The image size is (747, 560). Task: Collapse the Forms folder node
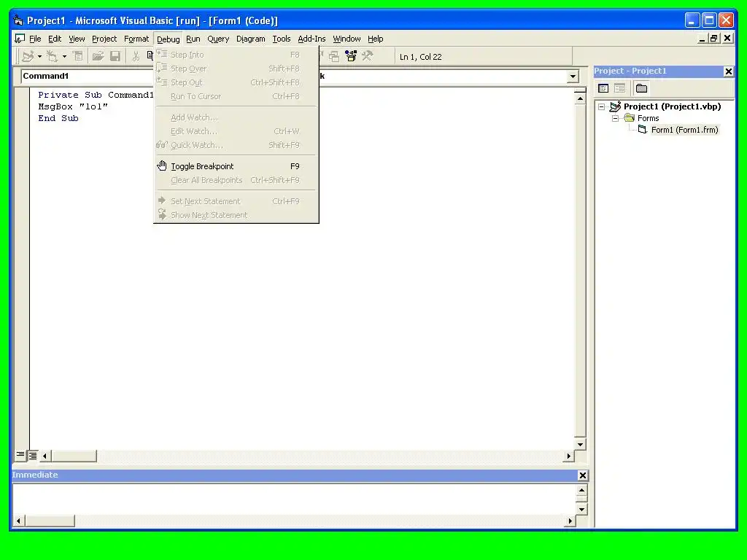[615, 118]
